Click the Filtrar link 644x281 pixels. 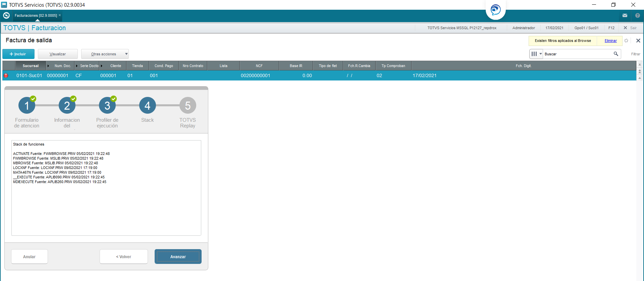pyautogui.click(x=636, y=54)
